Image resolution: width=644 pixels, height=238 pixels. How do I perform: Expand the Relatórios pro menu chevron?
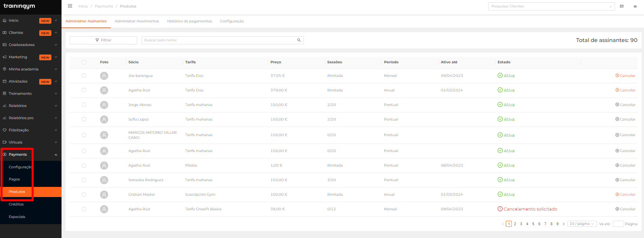click(x=56, y=118)
